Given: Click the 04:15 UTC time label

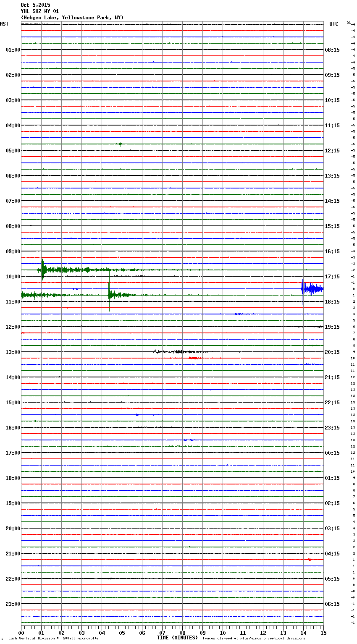Looking at the screenshot, I should click(332, 554).
